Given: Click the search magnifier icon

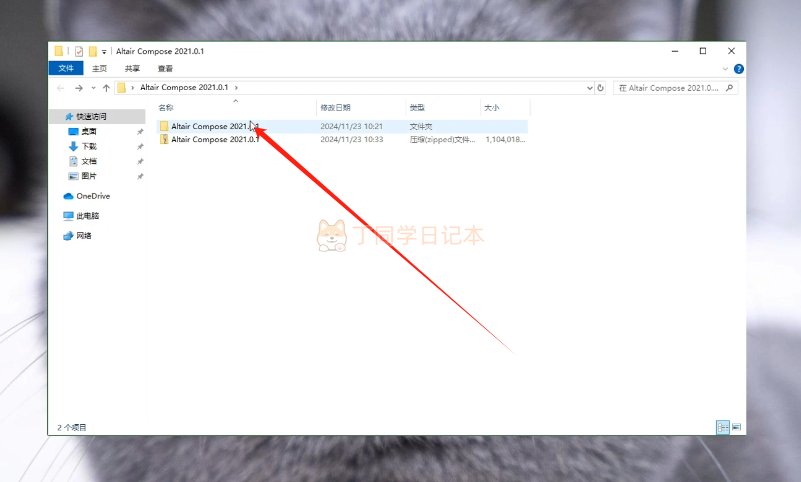Looking at the screenshot, I should click(729, 88).
